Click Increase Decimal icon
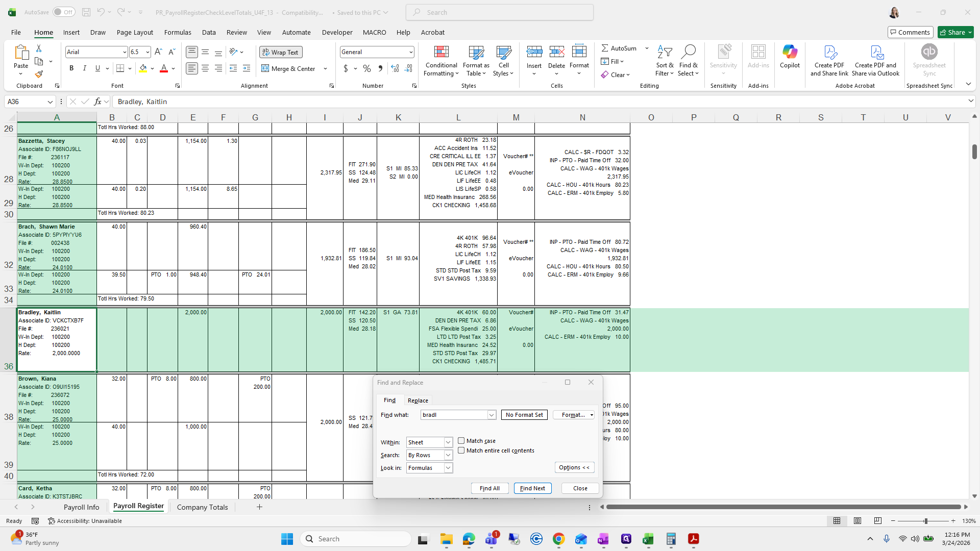Viewport: 980px width, 551px height. coord(395,68)
